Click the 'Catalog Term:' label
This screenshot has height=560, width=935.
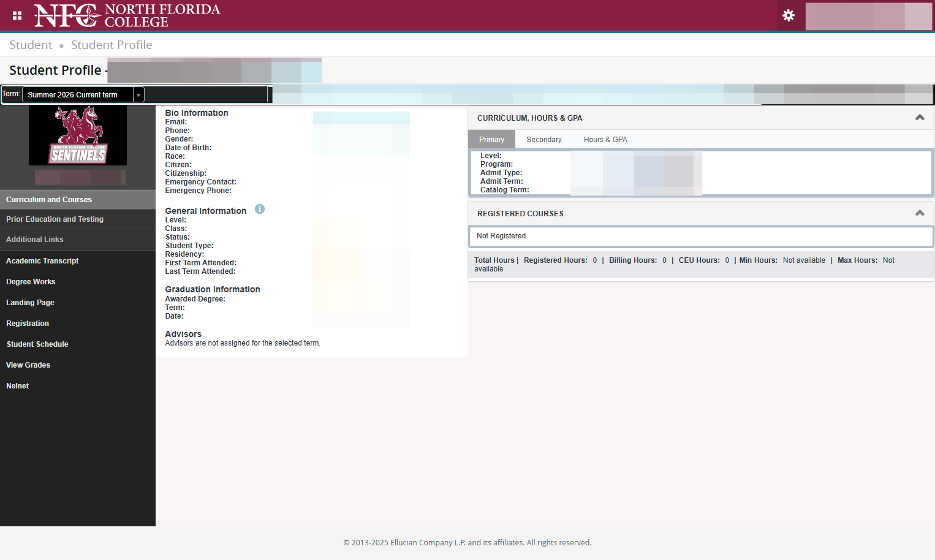505,190
